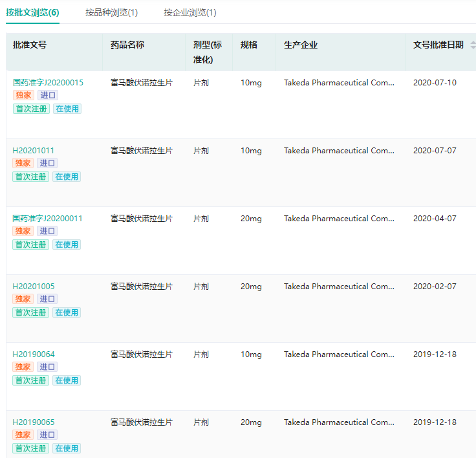Click date 2019-12-18 in H20190065 row

435,422
